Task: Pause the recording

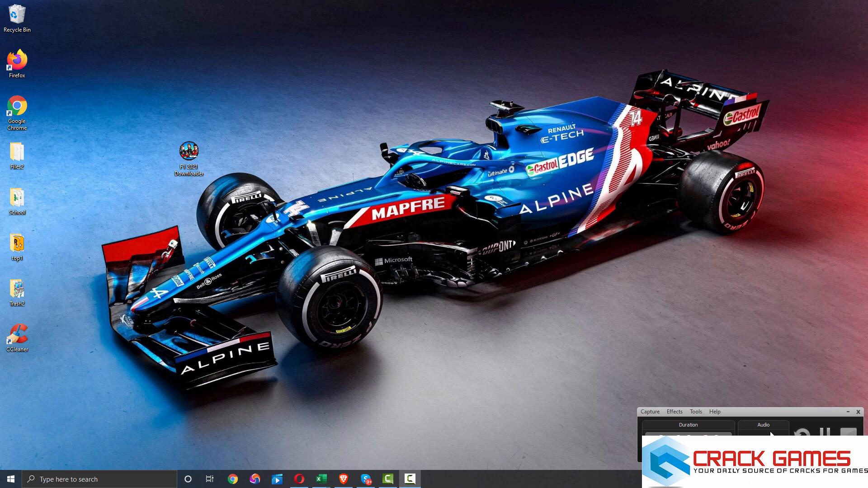Action: 825,432
